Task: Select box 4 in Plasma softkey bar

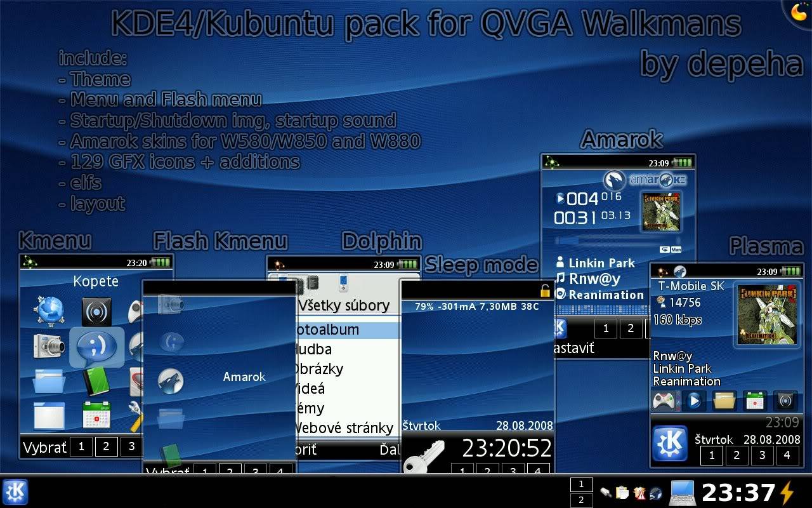Action: point(787,455)
